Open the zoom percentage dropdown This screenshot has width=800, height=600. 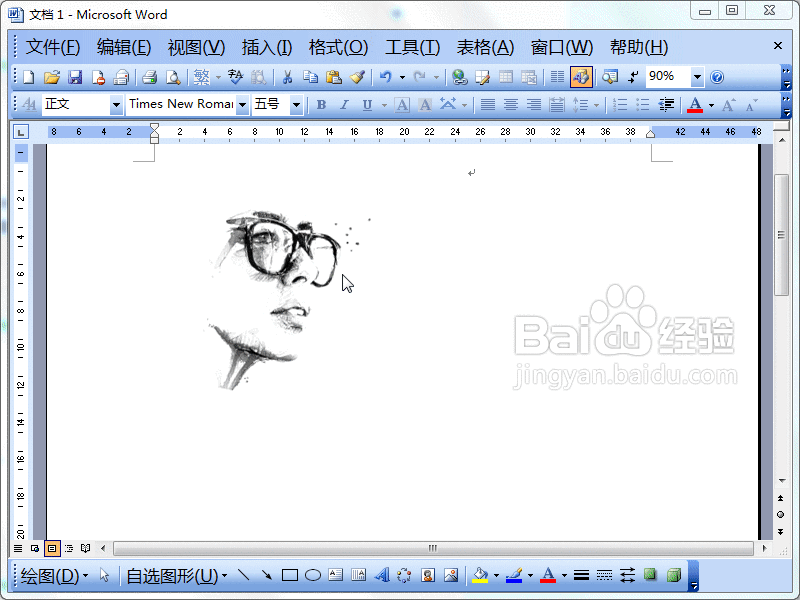697,77
